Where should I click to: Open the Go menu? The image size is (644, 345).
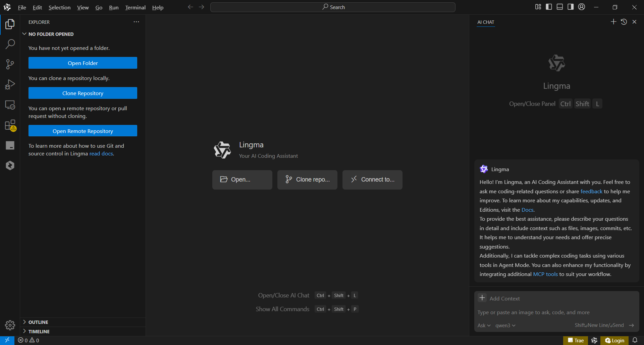coord(99,7)
